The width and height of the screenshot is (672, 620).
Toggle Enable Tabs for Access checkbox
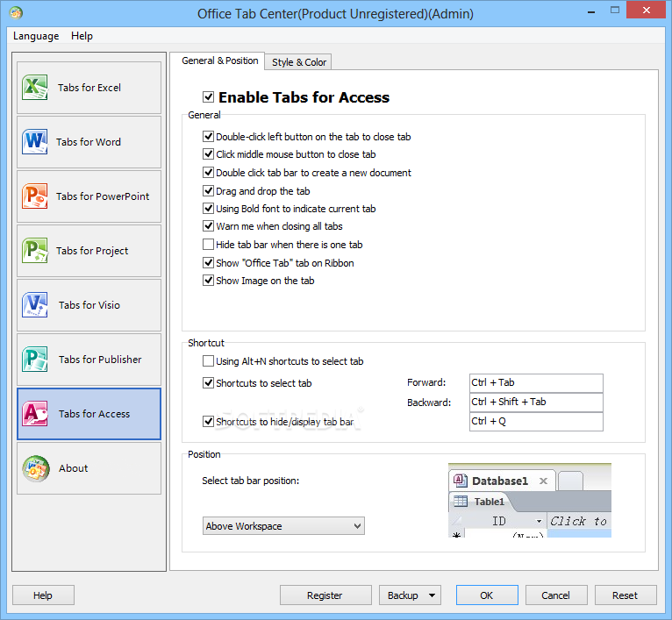208,96
